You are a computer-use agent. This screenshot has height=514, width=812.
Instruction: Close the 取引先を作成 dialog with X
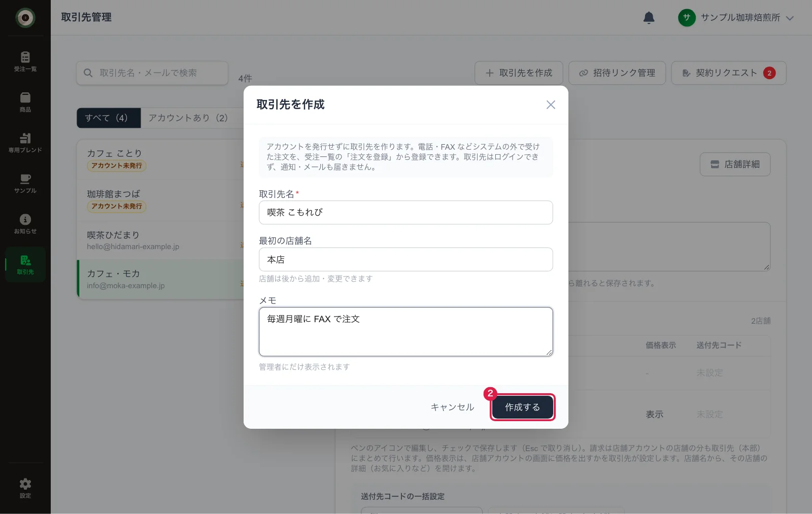pyautogui.click(x=551, y=105)
